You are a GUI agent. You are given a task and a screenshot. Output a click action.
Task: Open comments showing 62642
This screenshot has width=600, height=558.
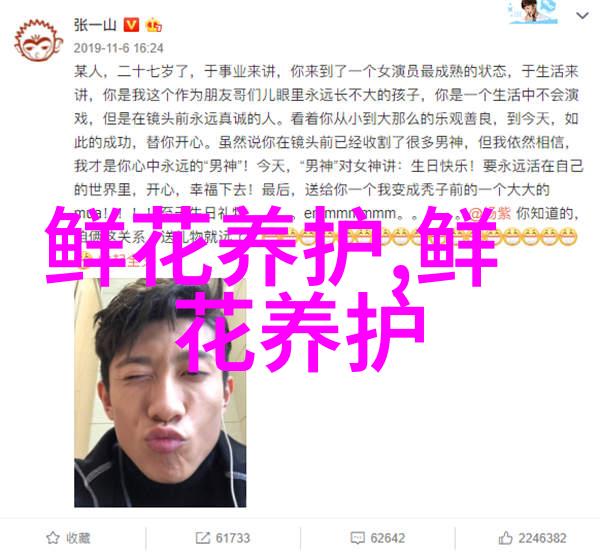pos(387,538)
